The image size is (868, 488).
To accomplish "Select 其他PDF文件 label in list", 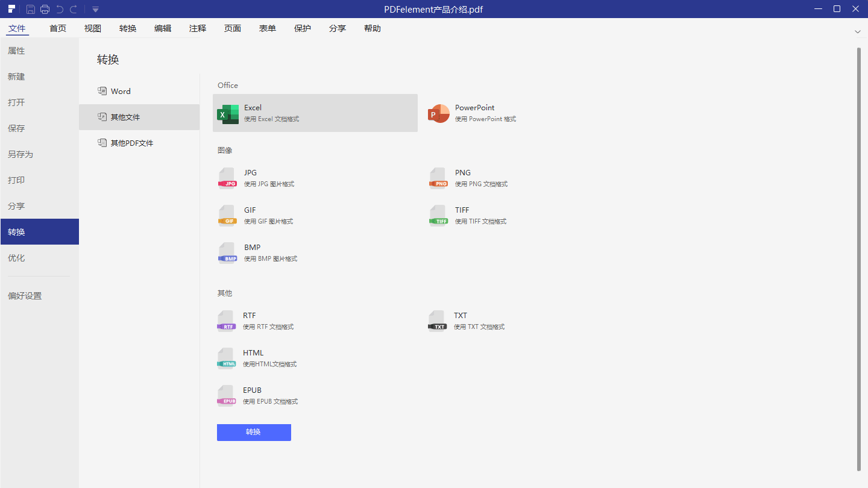I will (x=132, y=143).
